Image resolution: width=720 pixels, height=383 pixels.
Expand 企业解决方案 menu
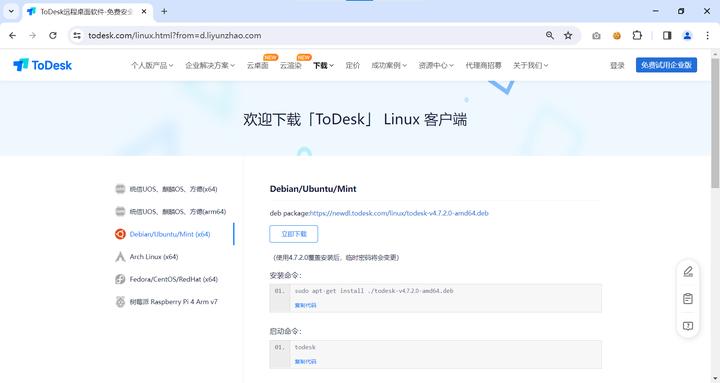(x=210, y=66)
